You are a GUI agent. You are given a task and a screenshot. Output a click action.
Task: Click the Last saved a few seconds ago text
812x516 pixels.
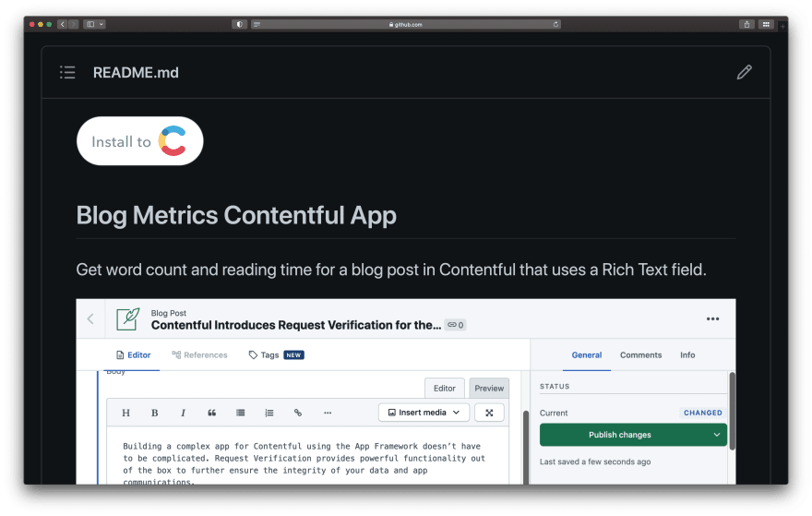pyautogui.click(x=595, y=462)
